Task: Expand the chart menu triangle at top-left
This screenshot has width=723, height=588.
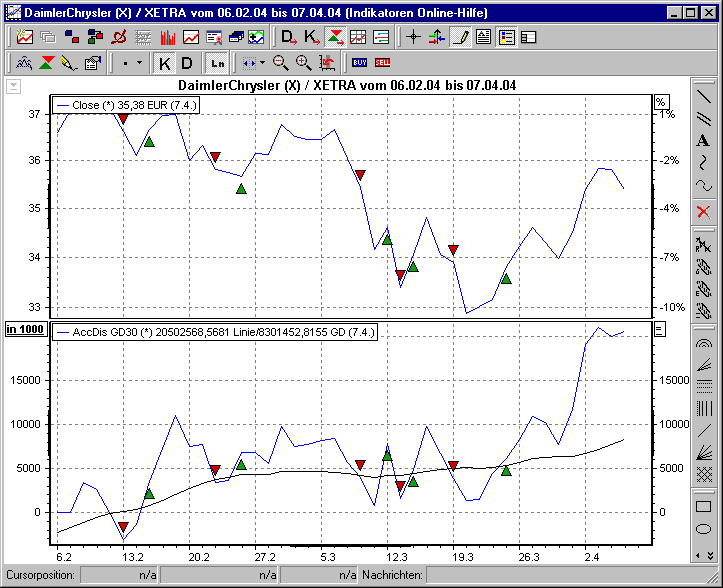Action: (x=13, y=86)
